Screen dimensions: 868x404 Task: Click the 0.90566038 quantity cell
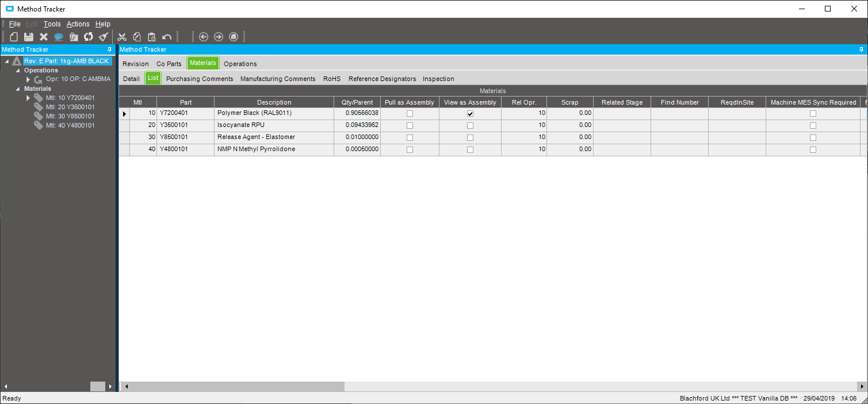(x=357, y=113)
